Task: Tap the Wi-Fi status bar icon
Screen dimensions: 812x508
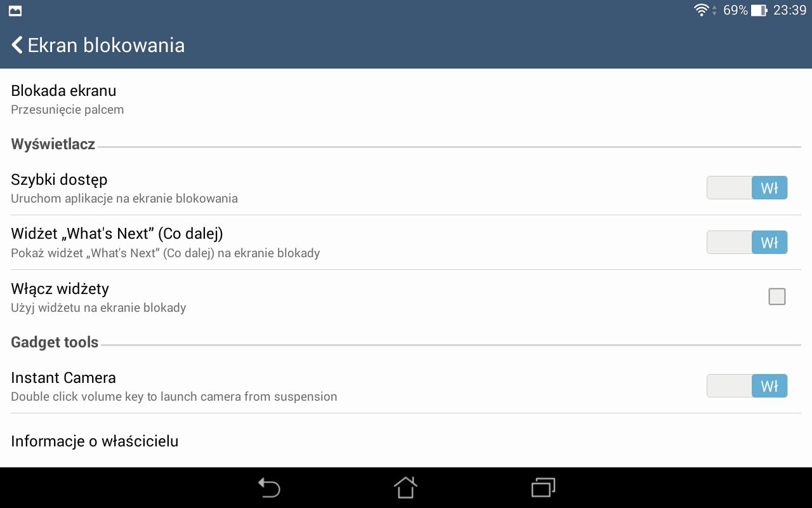Action: pos(701,10)
